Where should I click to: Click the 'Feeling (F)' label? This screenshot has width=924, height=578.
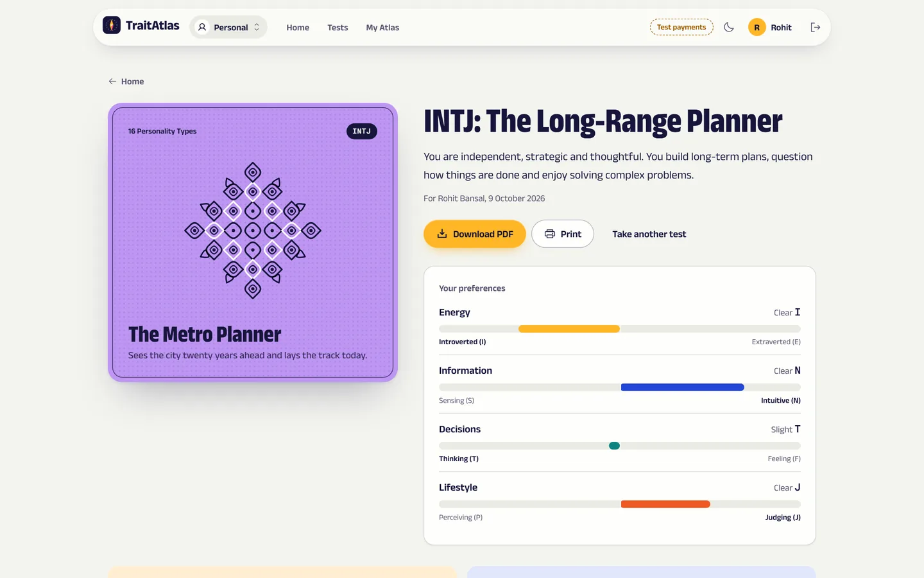[784, 459]
